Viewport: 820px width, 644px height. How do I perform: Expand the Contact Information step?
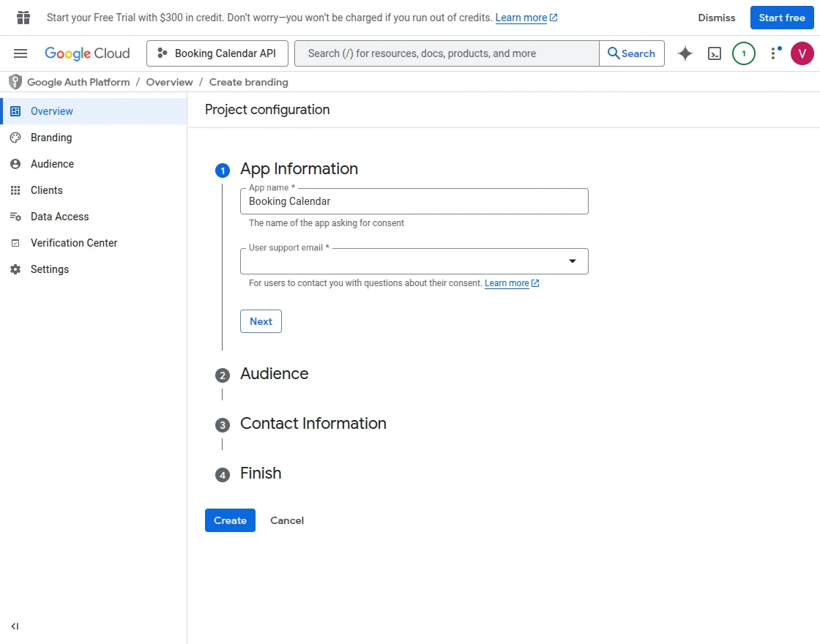point(313,424)
